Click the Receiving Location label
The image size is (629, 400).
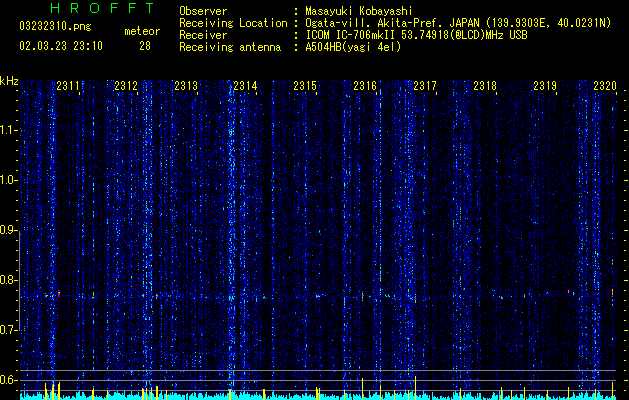(x=233, y=23)
